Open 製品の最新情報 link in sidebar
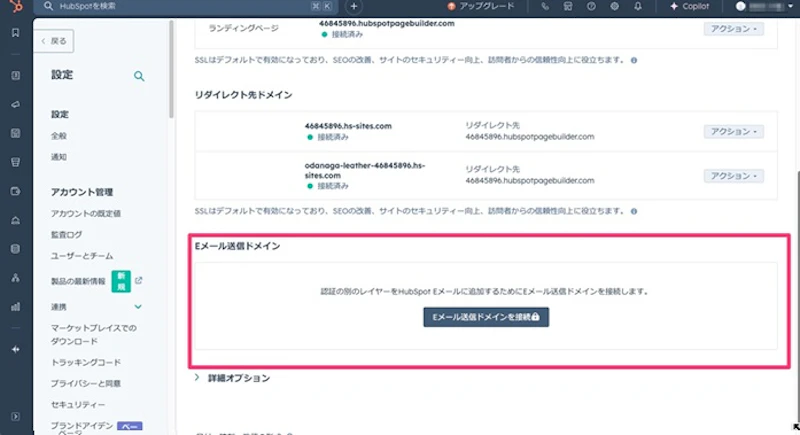 pyautogui.click(x=78, y=282)
